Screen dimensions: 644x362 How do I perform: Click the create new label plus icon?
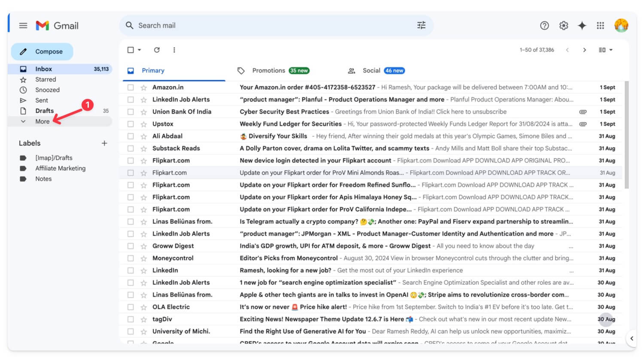(104, 143)
